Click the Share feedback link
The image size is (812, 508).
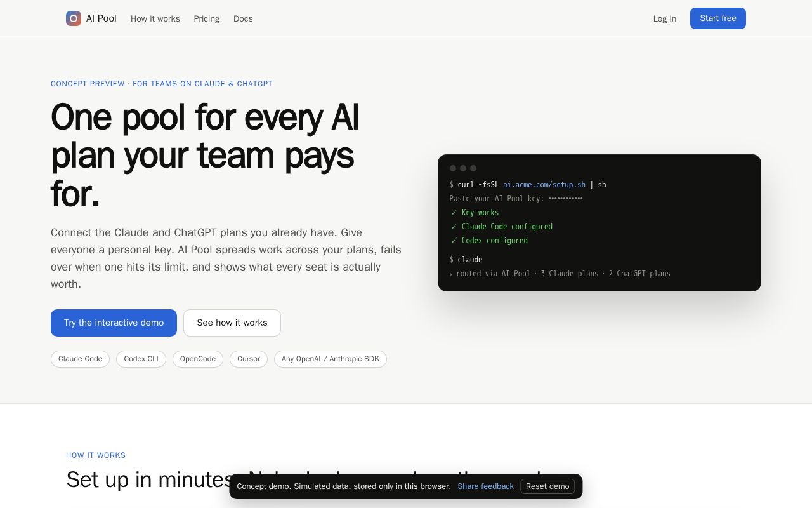tap(486, 486)
